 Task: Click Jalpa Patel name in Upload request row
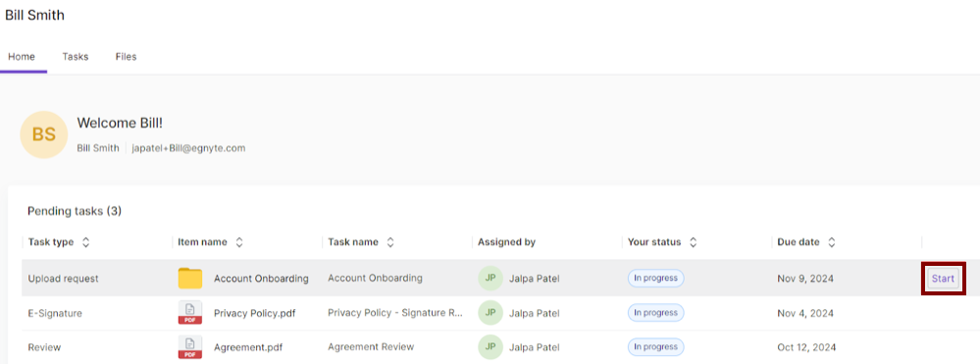click(535, 279)
